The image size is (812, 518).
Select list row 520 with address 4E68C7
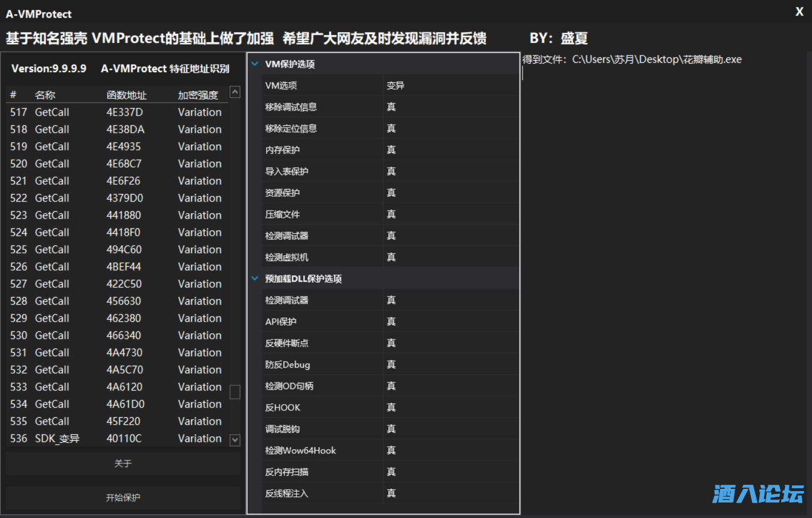click(117, 164)
